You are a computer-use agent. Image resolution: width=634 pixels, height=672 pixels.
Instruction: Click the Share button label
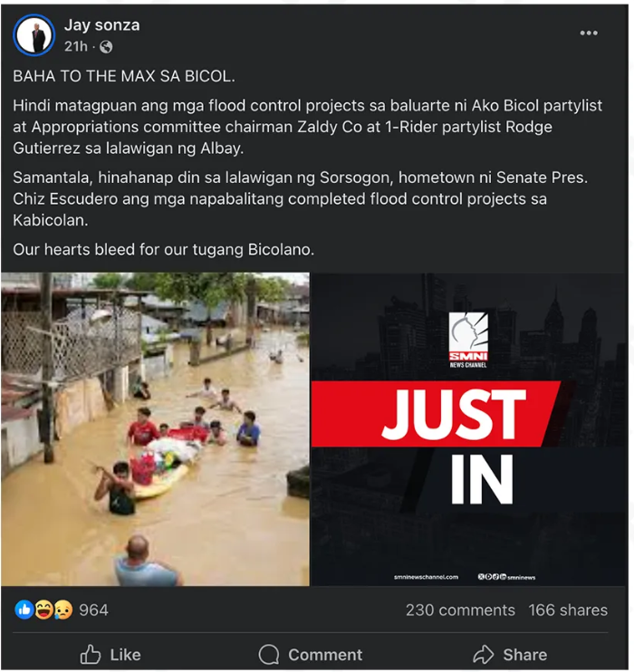(x=525, y=655)
